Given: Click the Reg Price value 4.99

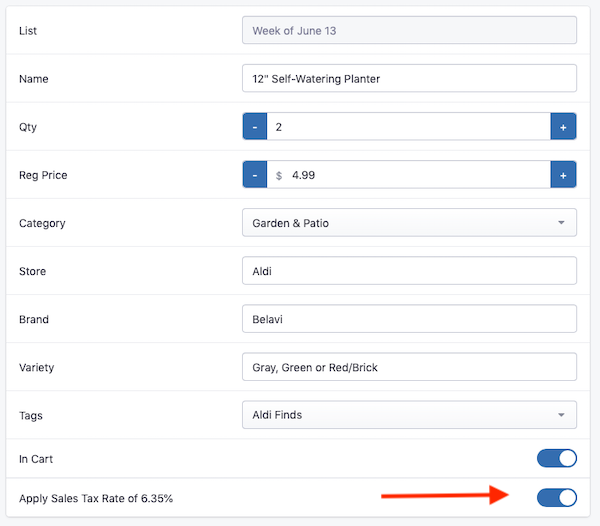Looking at the screenshot, I should [303, 175].
